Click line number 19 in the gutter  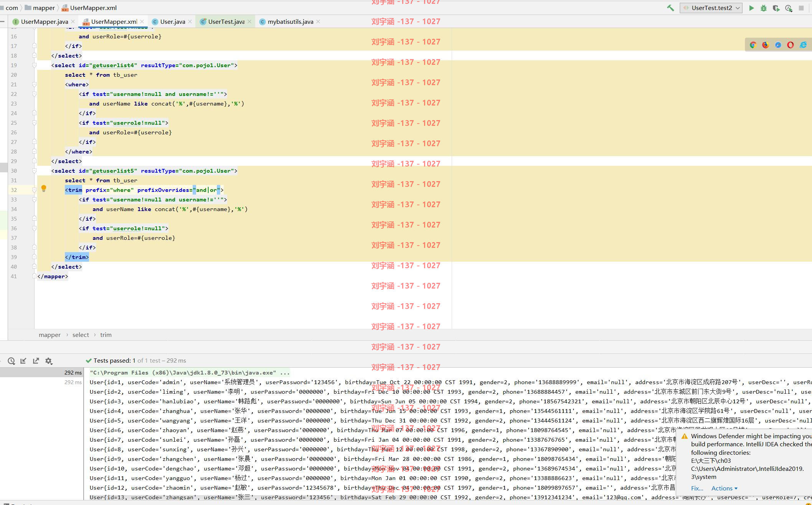[x=14, y=65]
